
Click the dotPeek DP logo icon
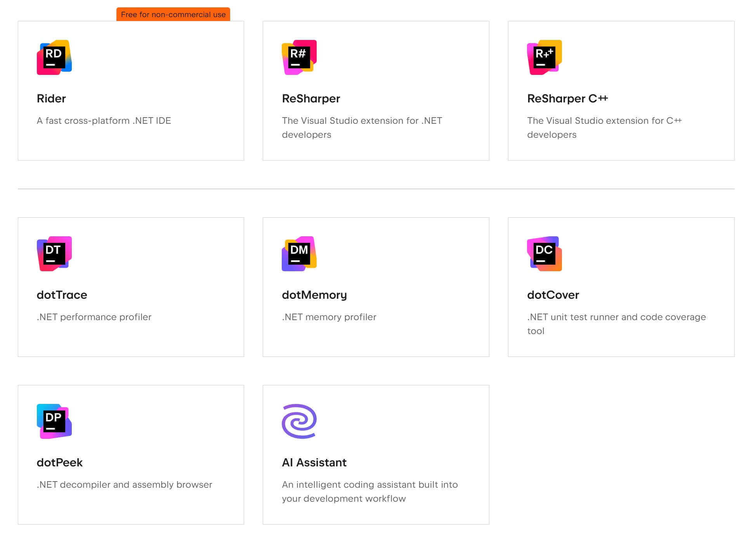coord(54,421)
